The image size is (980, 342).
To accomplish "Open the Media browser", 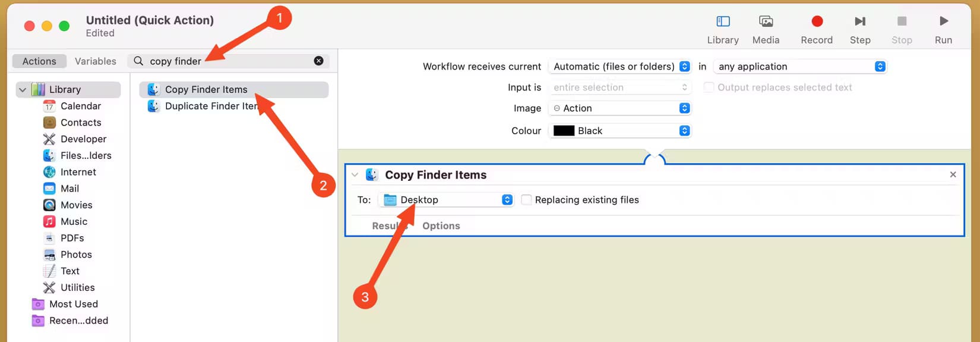I will [x=766, y=22].
